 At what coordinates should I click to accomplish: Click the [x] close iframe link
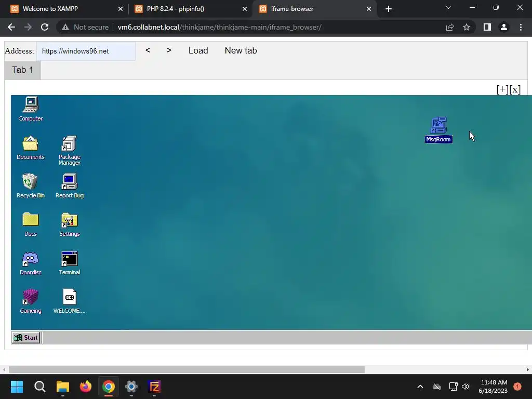tap(515, 89)
